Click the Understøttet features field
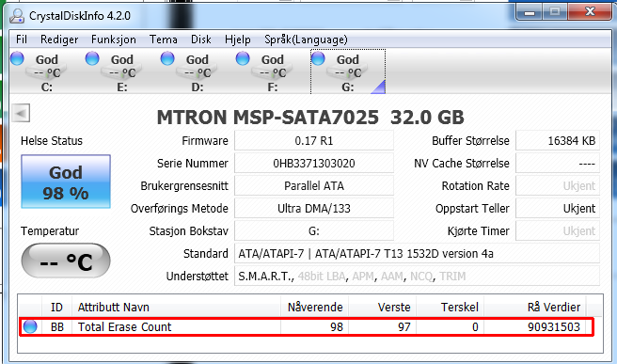 coord(417,276)
